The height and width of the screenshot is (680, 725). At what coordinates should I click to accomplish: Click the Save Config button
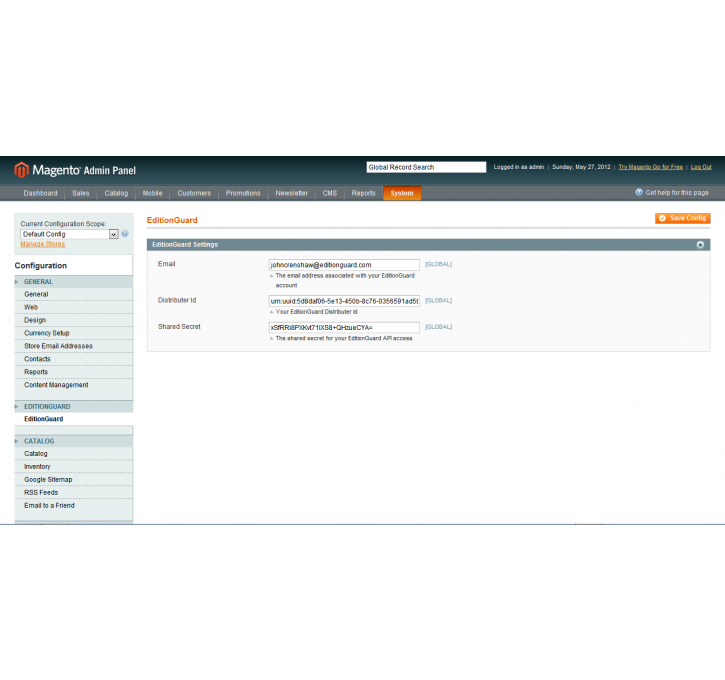(682, 218)
